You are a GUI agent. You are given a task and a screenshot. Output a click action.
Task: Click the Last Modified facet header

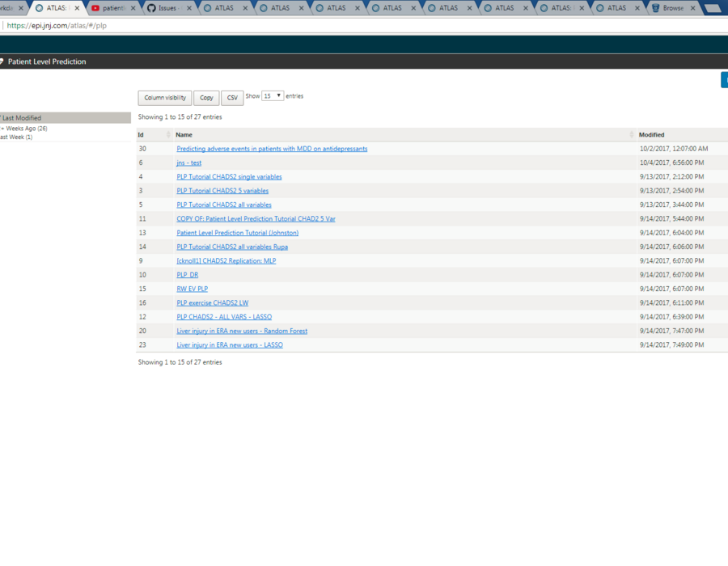[x=66, y=118]
